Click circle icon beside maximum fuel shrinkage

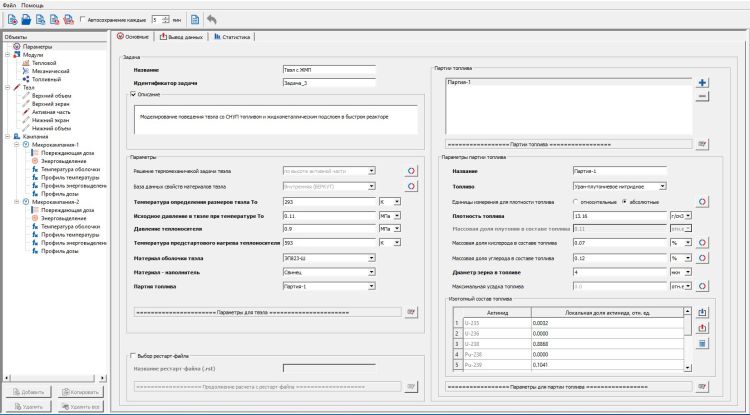tap(702, 286)
